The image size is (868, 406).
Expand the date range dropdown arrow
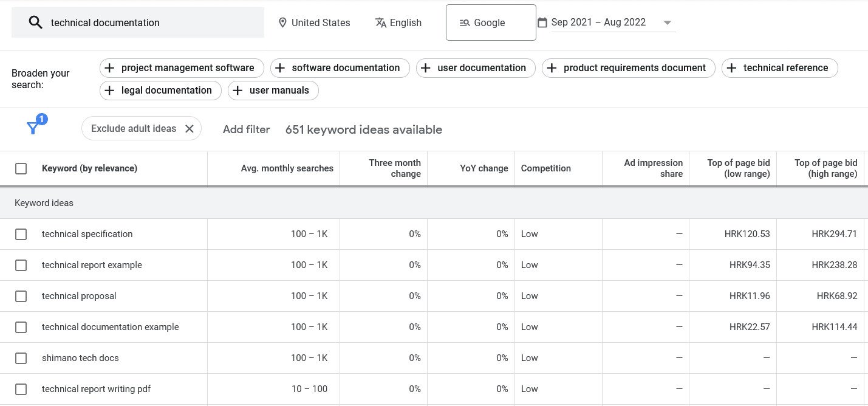point(668,23)
